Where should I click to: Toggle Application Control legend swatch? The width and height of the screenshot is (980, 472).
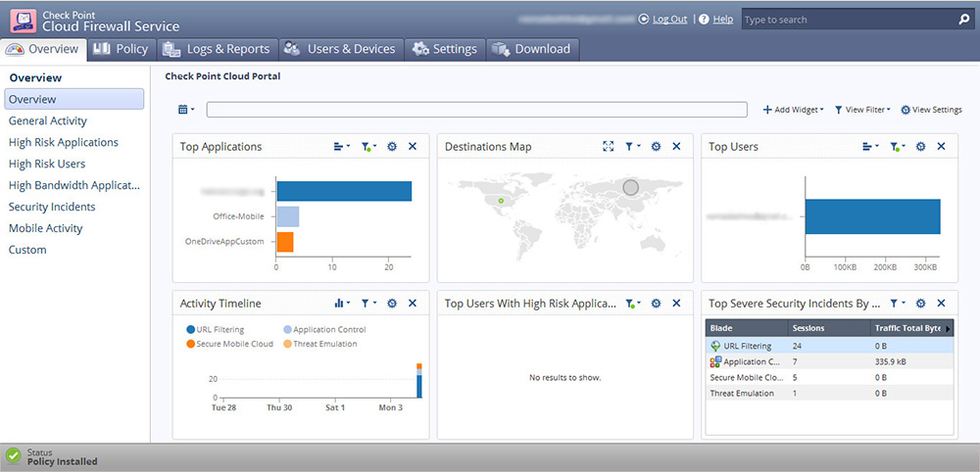click(x=287, y=330)
